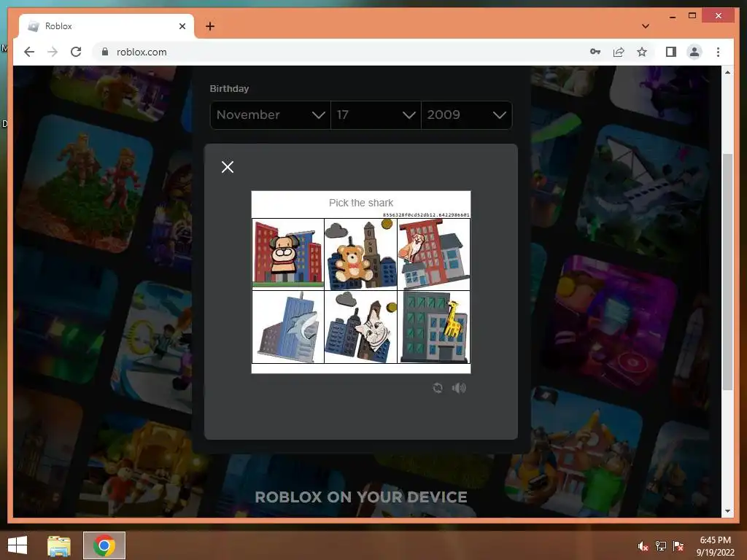Click the browser forward arrow
The image size is (747, 560).
(x=53, y=52)
